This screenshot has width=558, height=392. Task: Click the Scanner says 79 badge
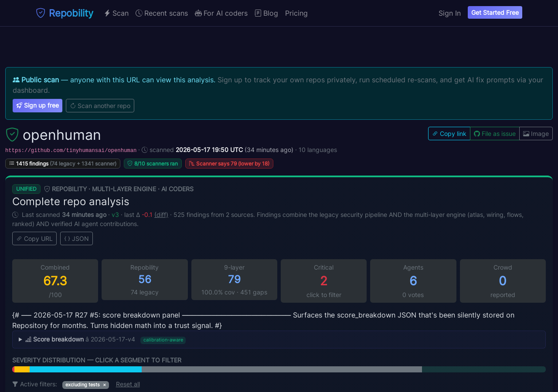point(229,163)
